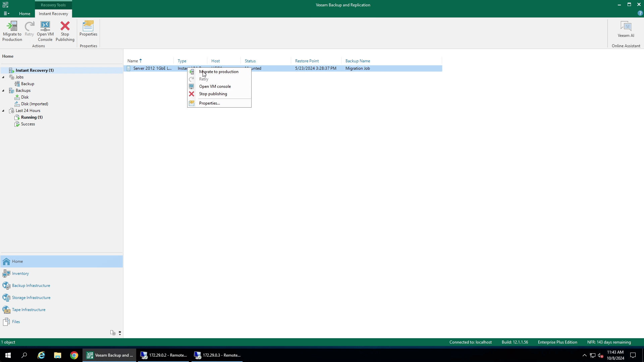Open File Explorer from taskbar
The height and width of the screenshot is (362, 644).
point(57,355)
